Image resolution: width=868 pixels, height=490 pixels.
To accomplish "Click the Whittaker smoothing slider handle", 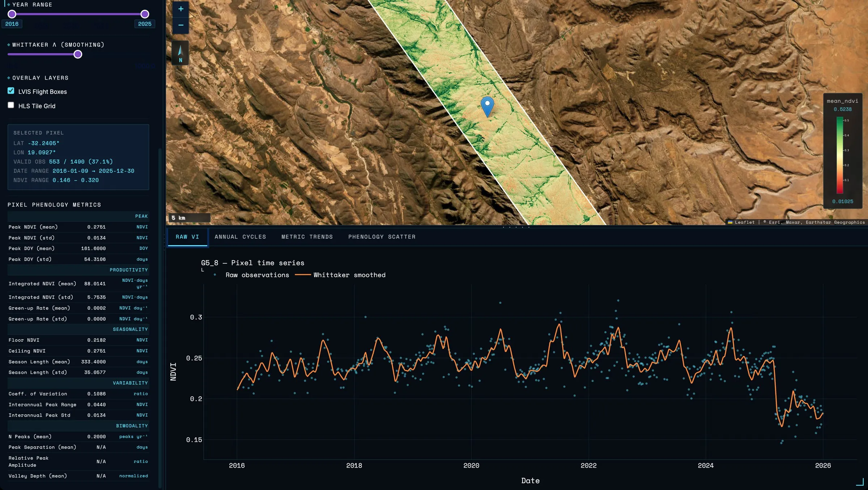I will 78,54.
